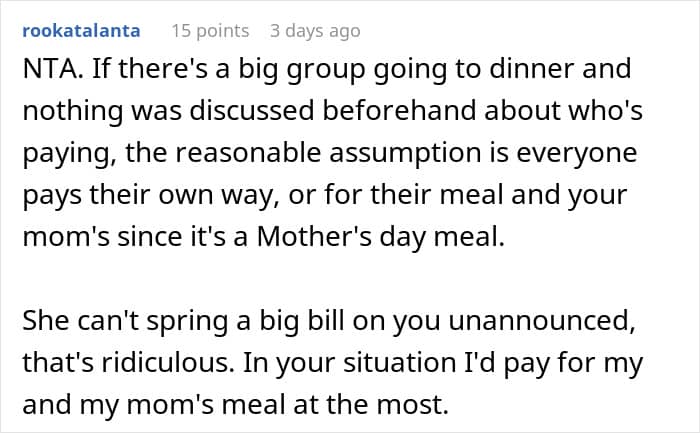Image resolution: width=700 pixels, height=433 pixels.
Task: Click the words "about who's" ending the second line
Action: click(563, 110)
